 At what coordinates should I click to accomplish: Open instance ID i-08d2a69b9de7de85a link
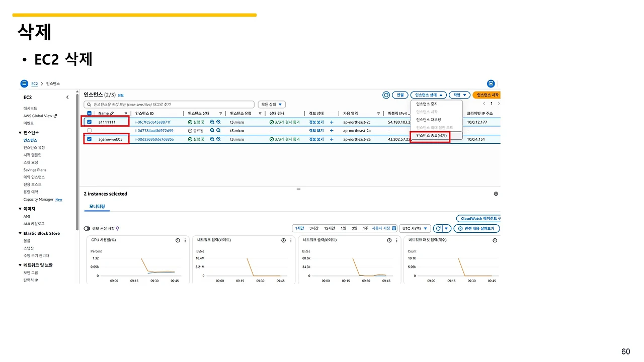coord(154,139)
